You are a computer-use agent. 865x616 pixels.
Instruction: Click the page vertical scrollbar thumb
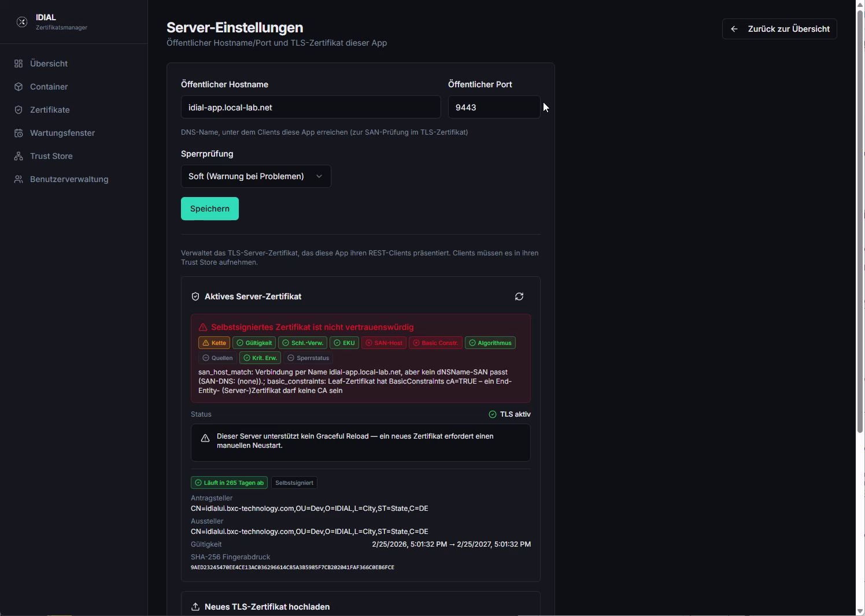click(860, 222)
